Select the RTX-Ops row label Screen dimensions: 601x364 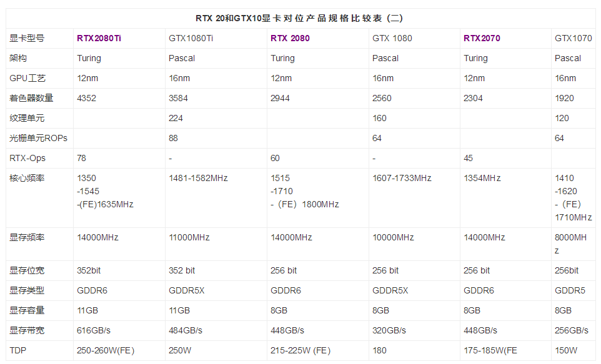tap(27, 158)
